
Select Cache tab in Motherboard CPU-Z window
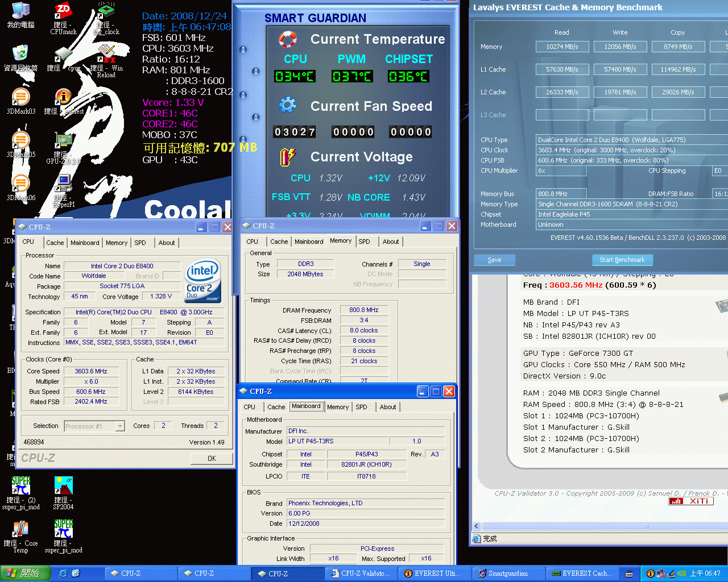[276, 407]
